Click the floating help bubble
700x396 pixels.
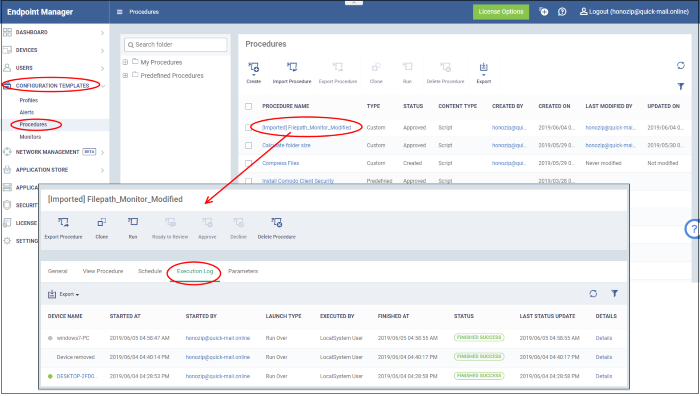[692, 229]
